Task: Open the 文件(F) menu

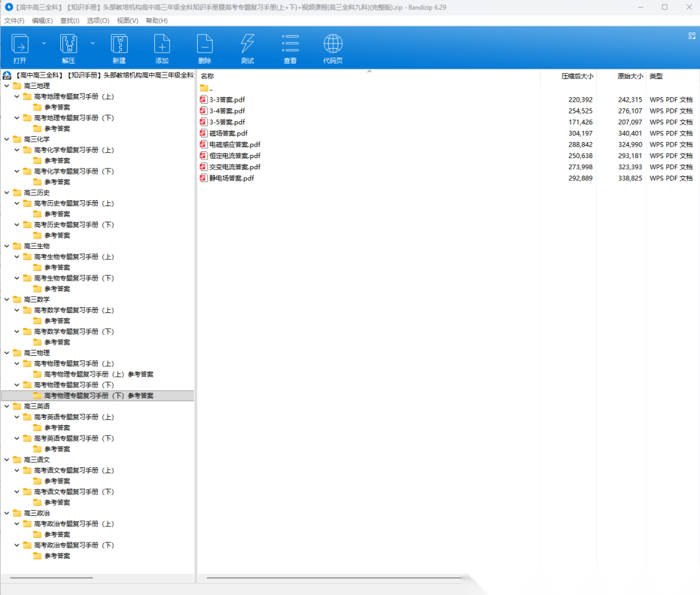Action: pos(14,21)
